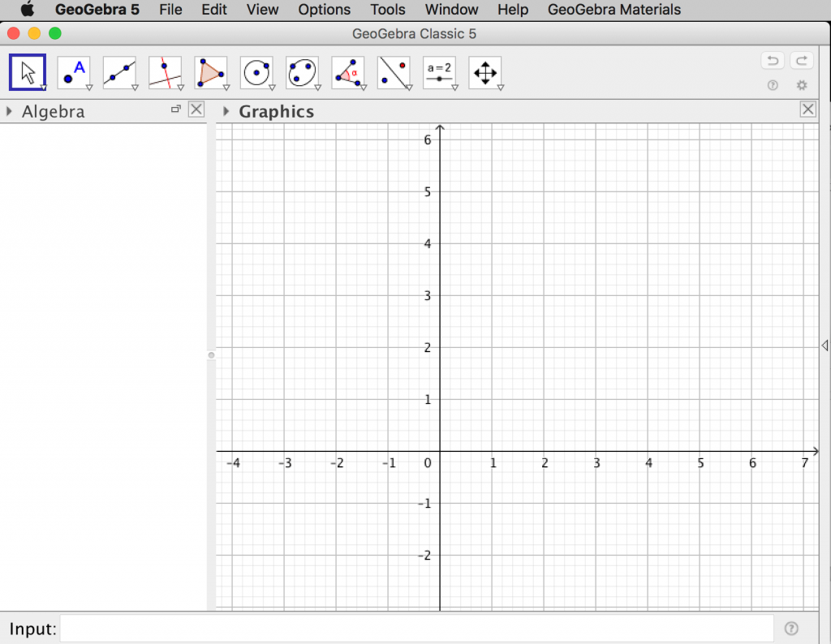The height and width of the screenshot is (644, 831).
Task: Open the Circle tool dropdown arrow
Action: 272,88
